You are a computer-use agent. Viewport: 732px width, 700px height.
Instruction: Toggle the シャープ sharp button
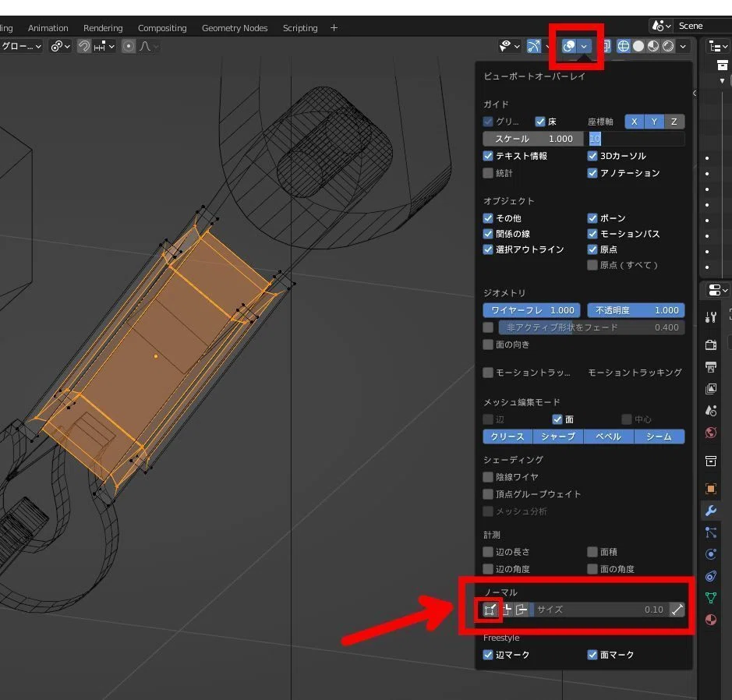(558, 437)
